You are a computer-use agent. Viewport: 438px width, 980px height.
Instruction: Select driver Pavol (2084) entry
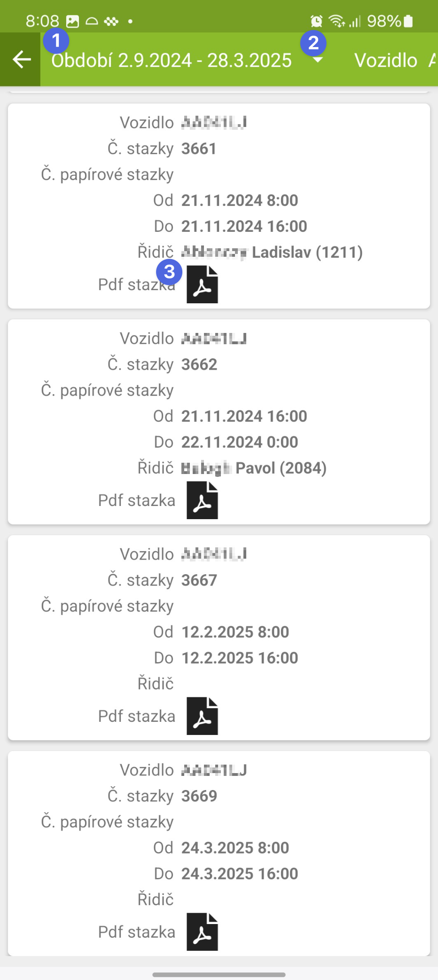point(254,468)
